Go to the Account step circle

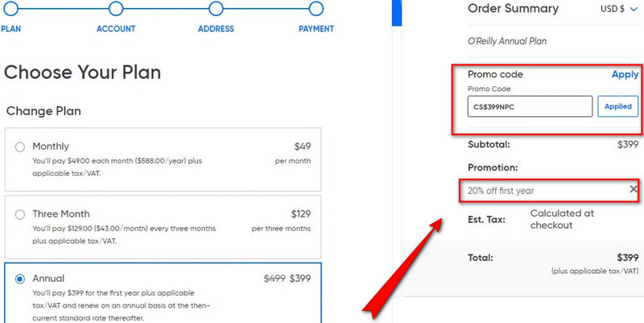(x=116, y=9)
